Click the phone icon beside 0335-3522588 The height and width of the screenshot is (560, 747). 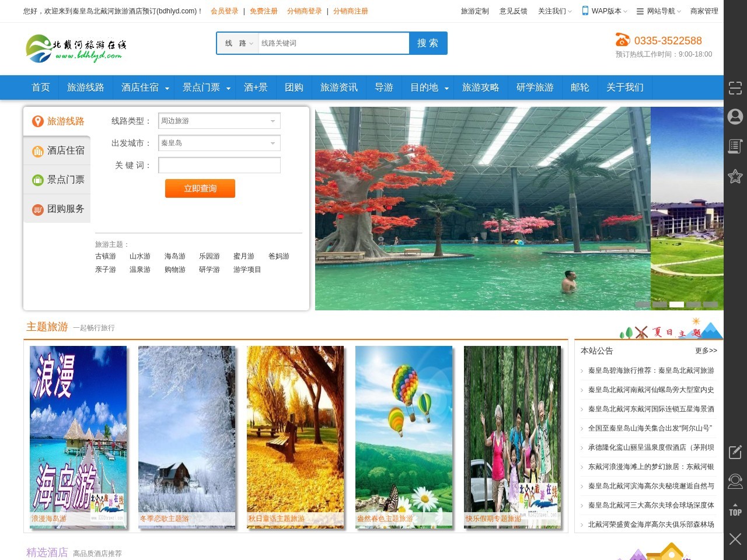point(621,40)
